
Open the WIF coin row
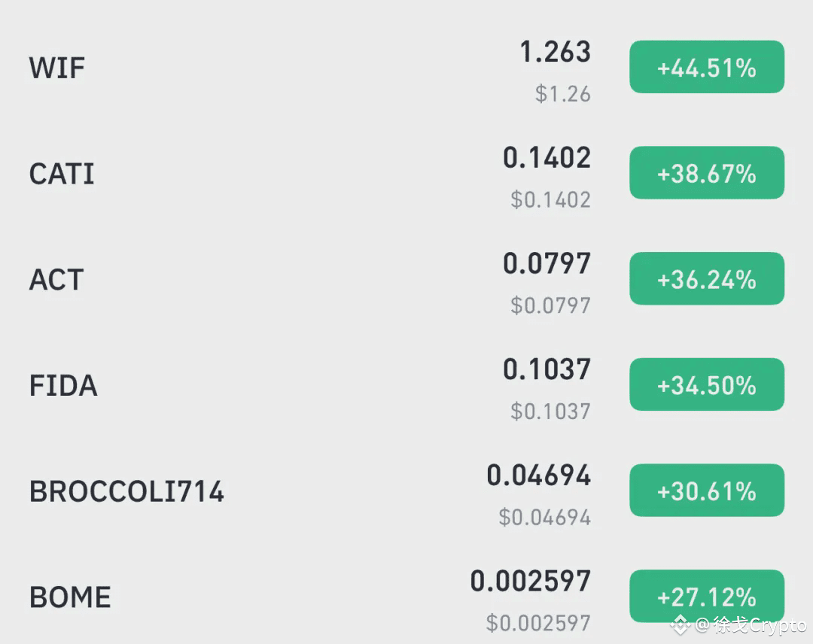(x=406, y=68)
